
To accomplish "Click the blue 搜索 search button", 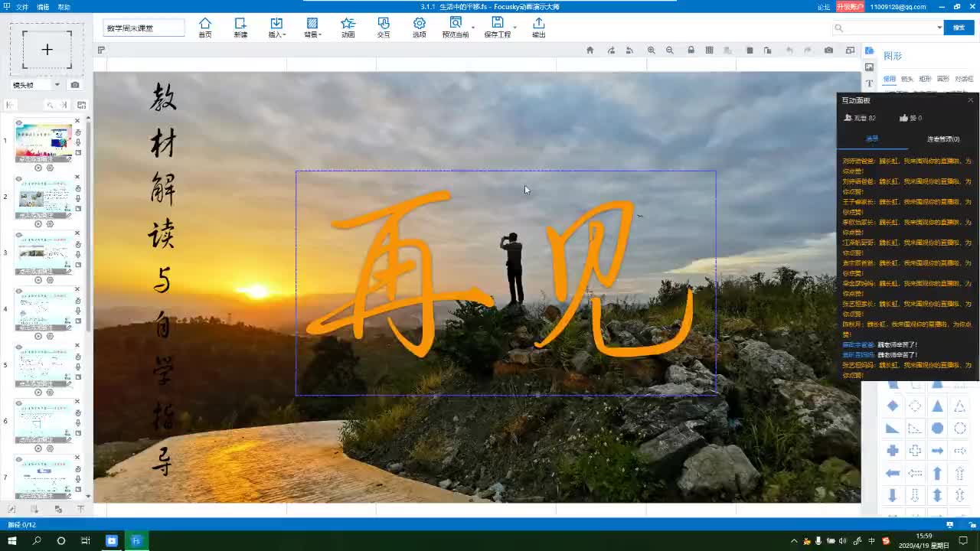I will click(x=959, y=28).
